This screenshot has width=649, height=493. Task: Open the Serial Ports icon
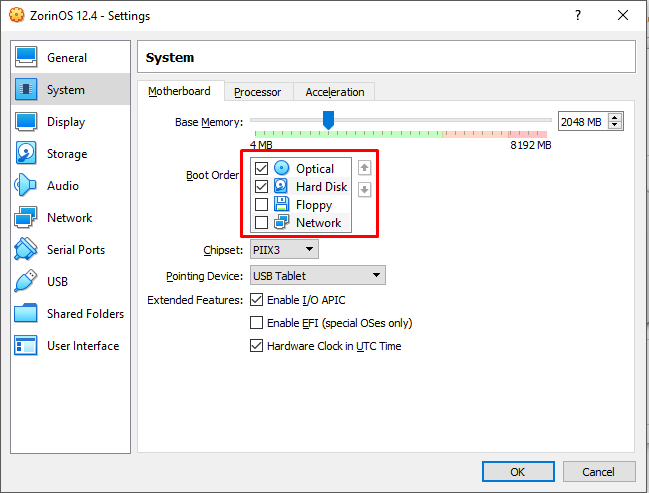coord(27,250)
